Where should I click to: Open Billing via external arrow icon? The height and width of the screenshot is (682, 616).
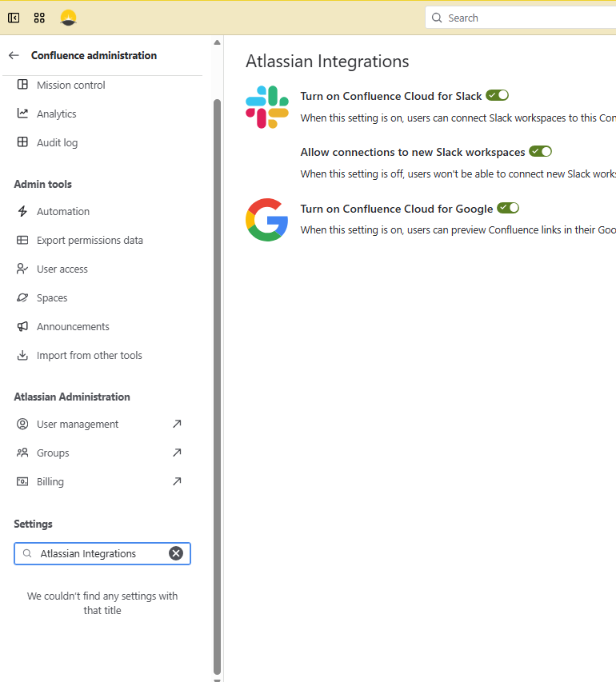coord(177,481)
